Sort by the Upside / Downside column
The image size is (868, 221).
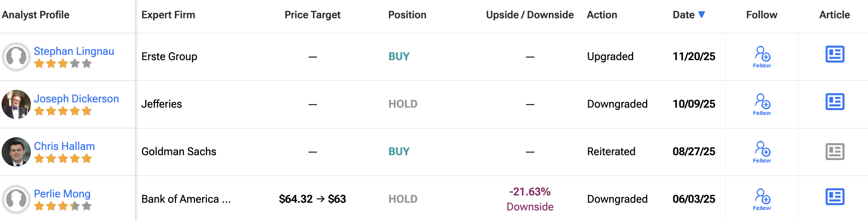(530, 15)
